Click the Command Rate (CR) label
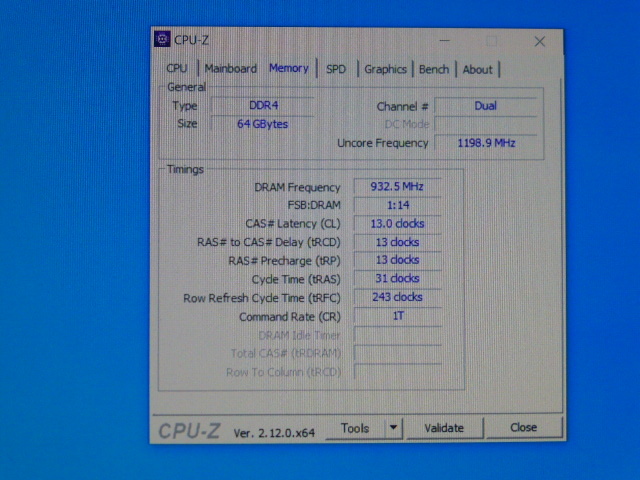Viewport: 640px width, 480px height. pyautogui.click(x=290, y=317)
